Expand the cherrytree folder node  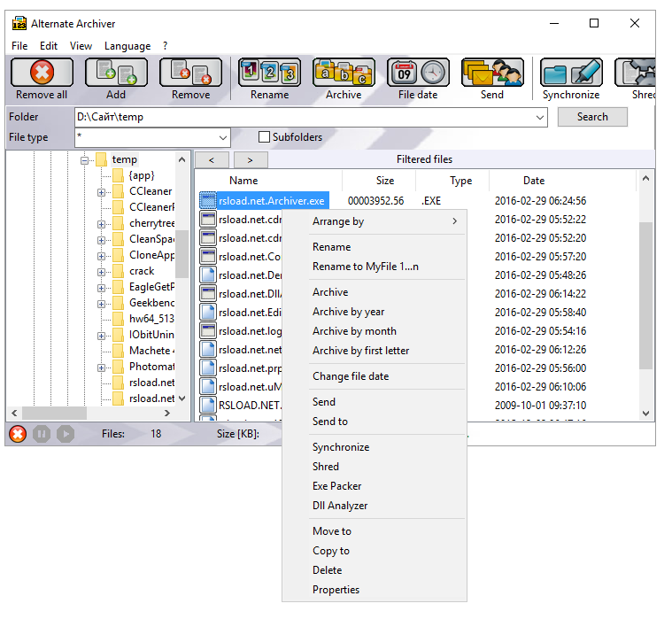pos(101,224)
